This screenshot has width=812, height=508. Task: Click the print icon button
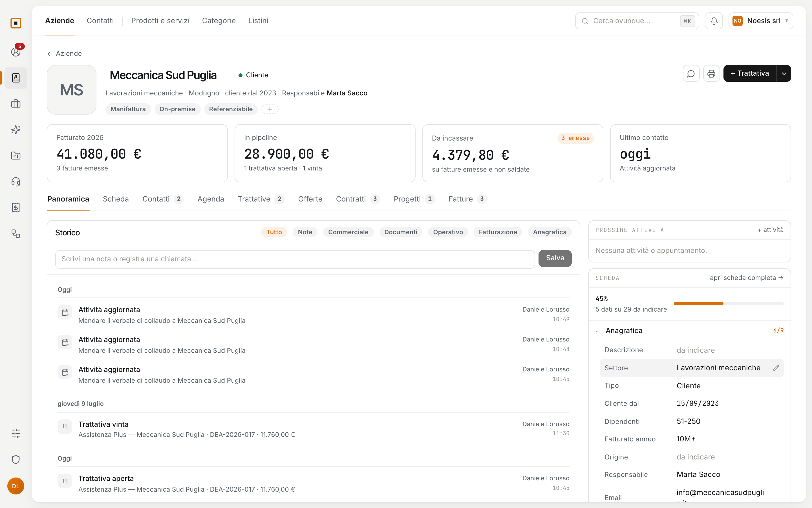coord(711,73)
